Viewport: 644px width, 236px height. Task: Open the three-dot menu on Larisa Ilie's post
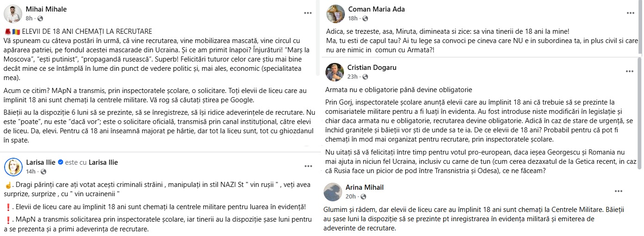click(308, 166)
